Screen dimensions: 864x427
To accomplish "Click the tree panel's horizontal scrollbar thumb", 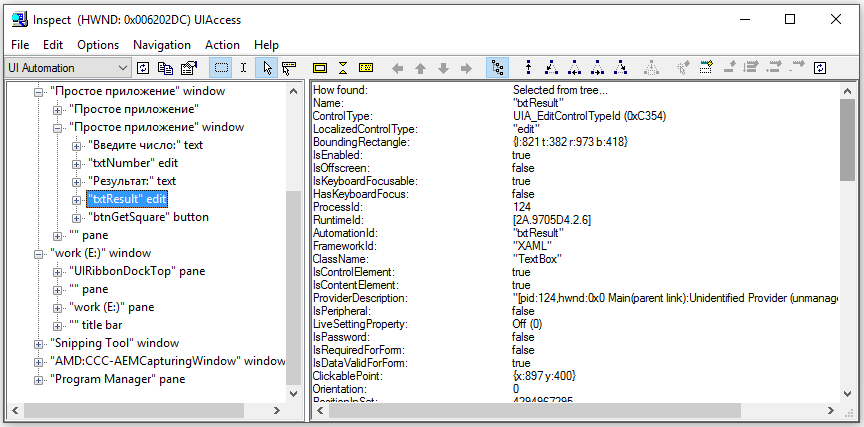I will pyautogui.click(x=134, y=411).
